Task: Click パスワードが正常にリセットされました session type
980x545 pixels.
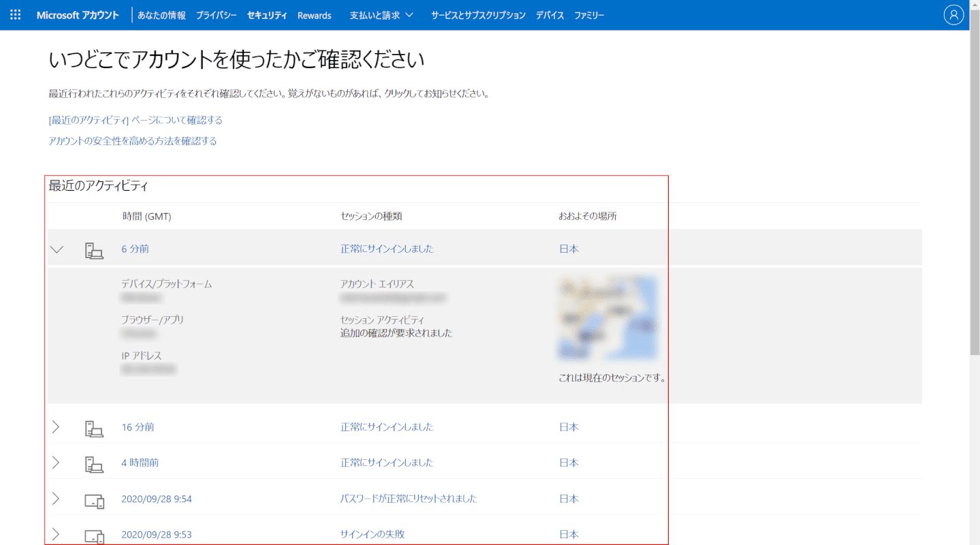Action: click(x=409, y=499)
